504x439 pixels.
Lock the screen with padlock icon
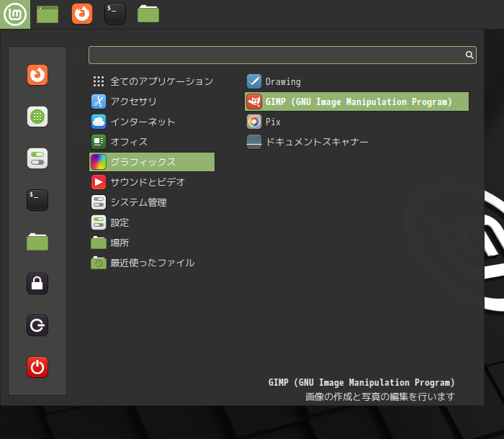point(37,284)
